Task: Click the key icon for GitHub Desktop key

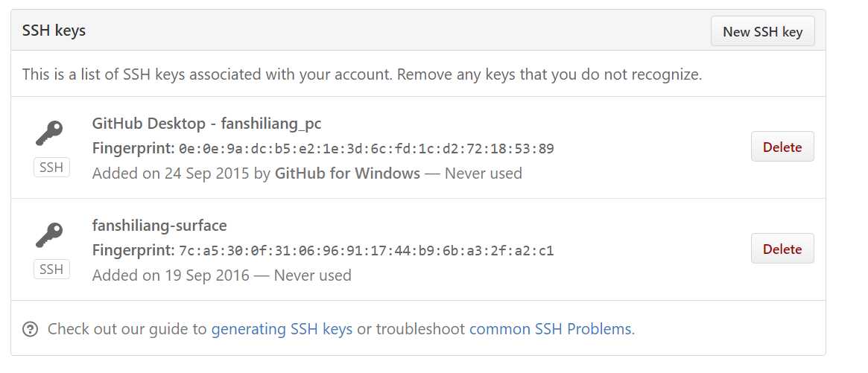Action: click(49, 133)
